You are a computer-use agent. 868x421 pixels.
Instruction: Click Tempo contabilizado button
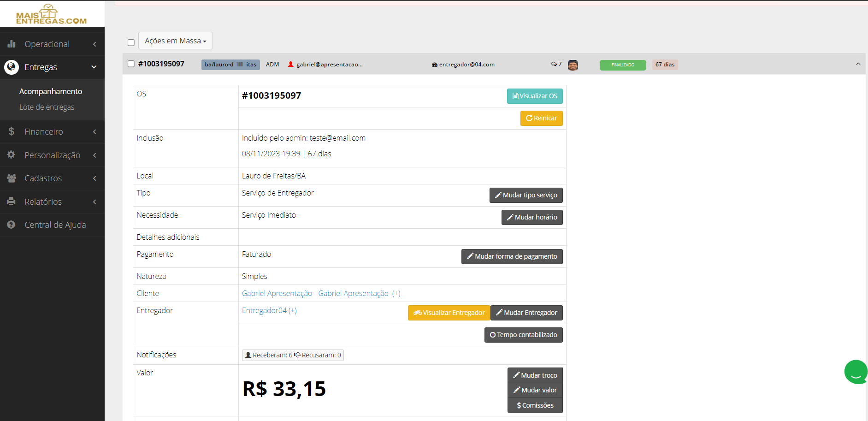524,335
